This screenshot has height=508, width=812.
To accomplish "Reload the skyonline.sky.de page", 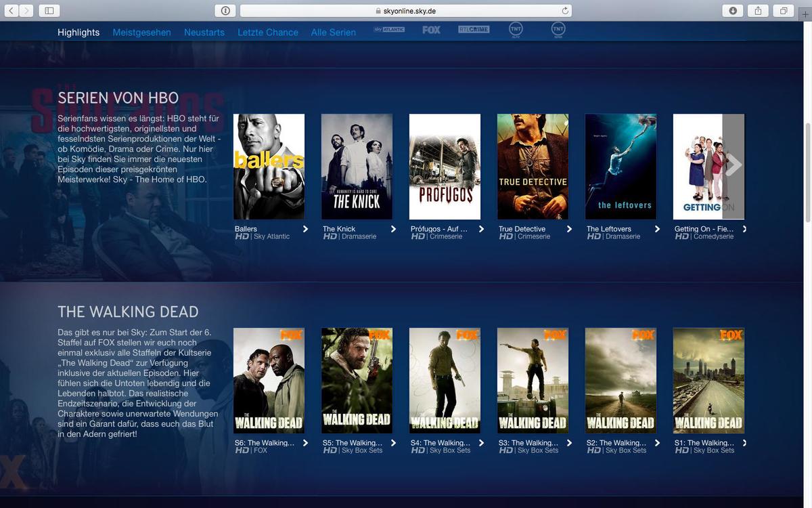I will [565, 10].
